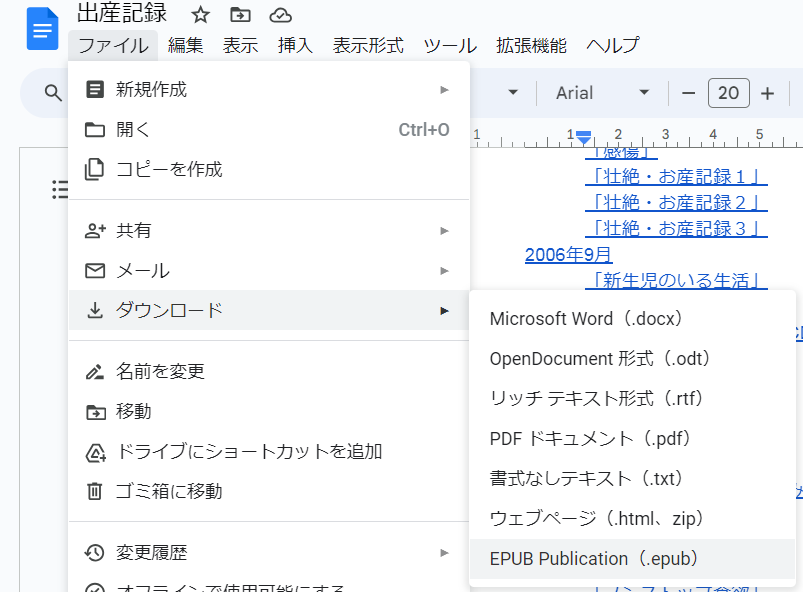The width and height of the screenshot is (803, 592).
Task: Open the ヘルプ menu
Action: [x=612, y=46]
